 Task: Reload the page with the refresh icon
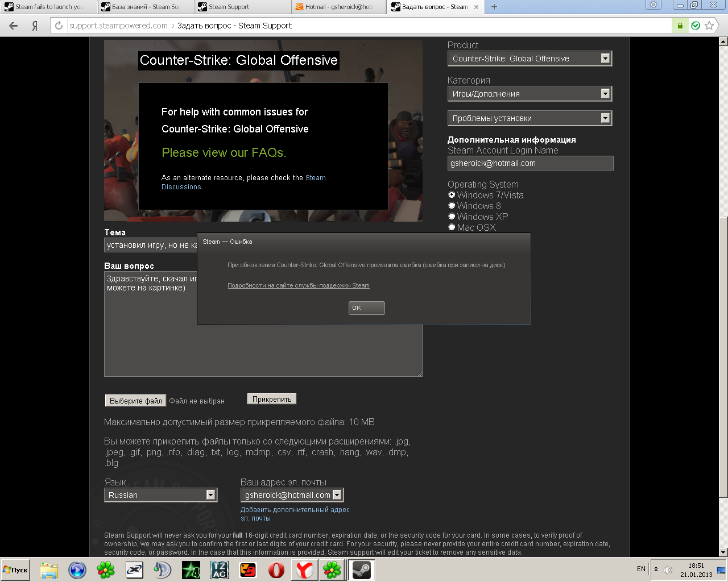[x=59, y=26]
